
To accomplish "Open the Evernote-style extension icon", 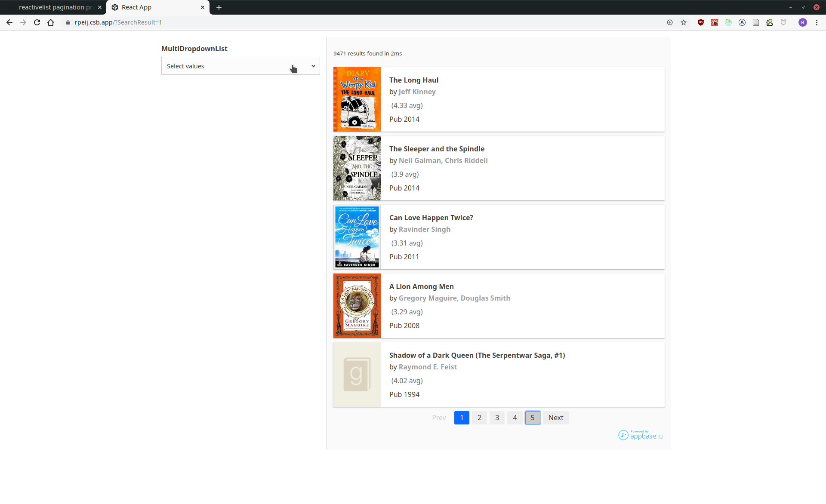I will click(x=770, y=22).
